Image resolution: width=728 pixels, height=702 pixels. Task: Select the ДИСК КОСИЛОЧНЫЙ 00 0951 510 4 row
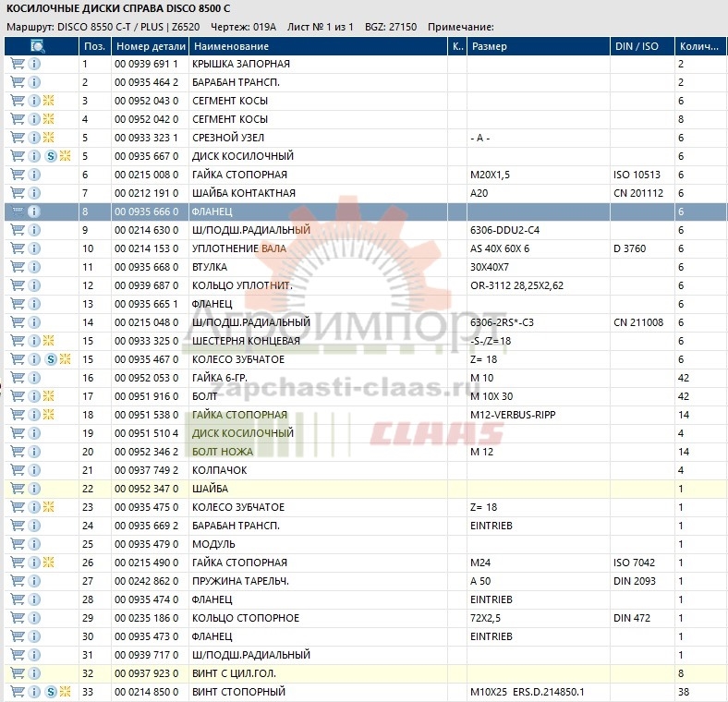[x=365, y=433]
